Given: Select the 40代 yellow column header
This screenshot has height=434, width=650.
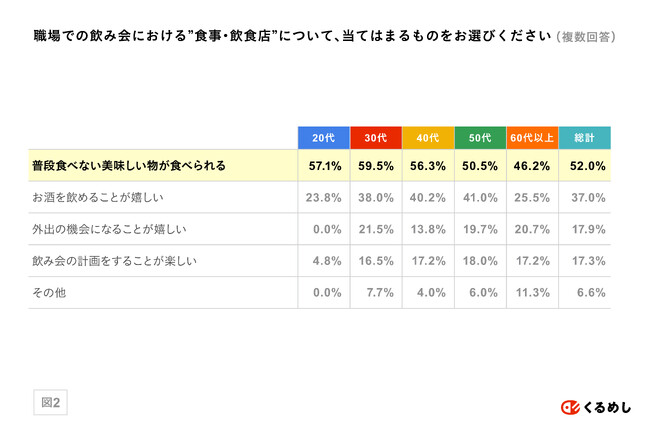Looking at the screenshot, I should click(x=427, y=137).
